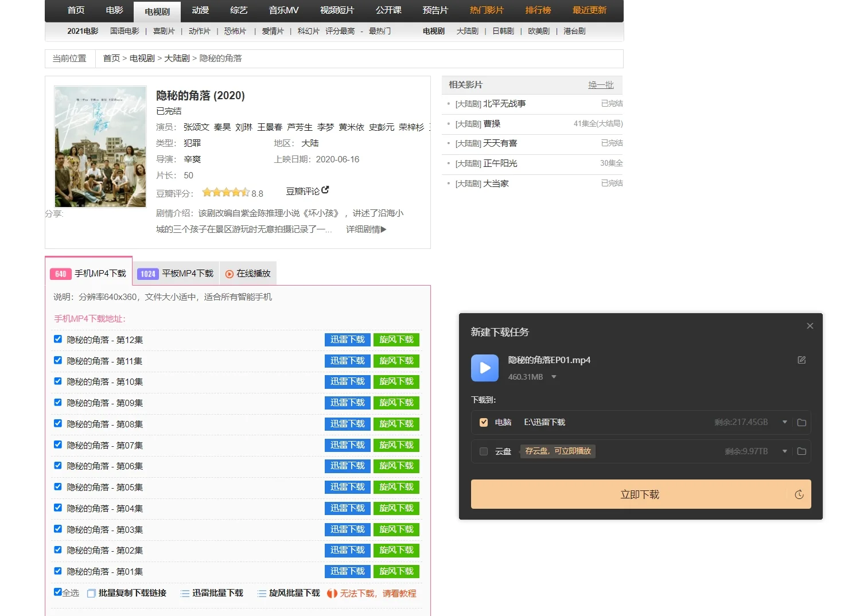844x616 pixels.
Task: Open related show 北平无战事
Action: [504, 104]
